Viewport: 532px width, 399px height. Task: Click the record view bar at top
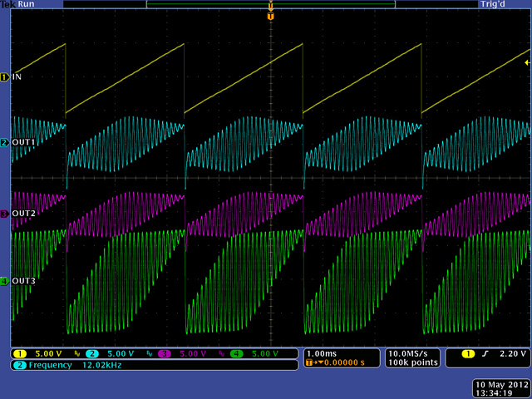click(x=270, y=4)
